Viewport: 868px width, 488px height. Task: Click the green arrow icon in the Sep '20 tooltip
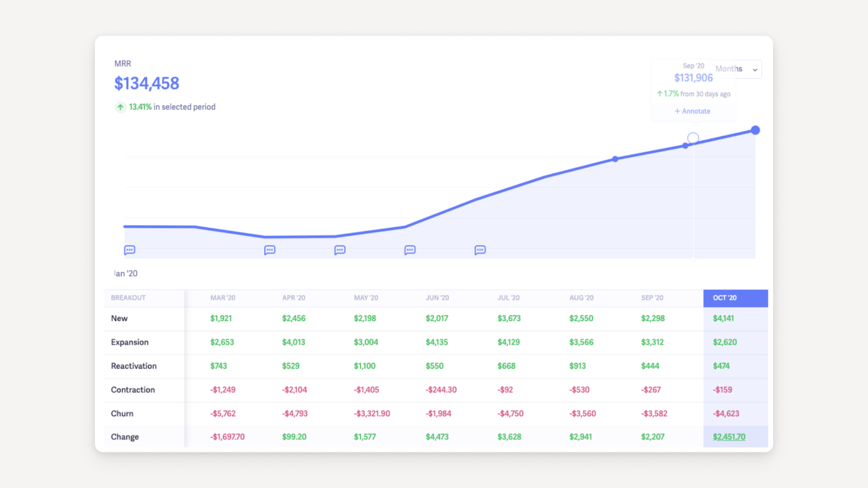click(660, 94)
